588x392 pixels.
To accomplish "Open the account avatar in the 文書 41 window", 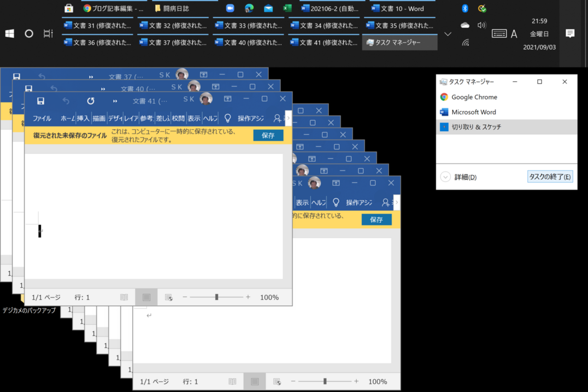I will (x=206, y=99).
